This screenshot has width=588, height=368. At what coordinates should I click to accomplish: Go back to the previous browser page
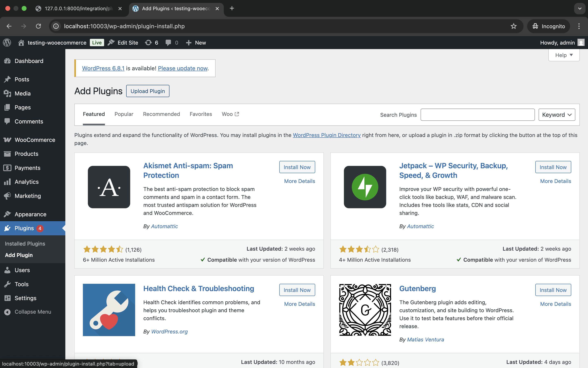9,26
